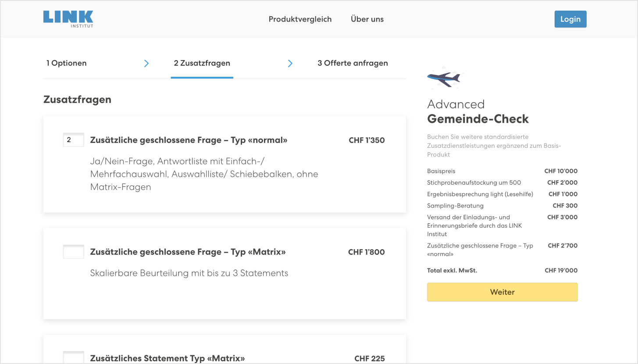638x364 pixels.
Task: Click the Basispreis summary row
Action: pos(503,171)
